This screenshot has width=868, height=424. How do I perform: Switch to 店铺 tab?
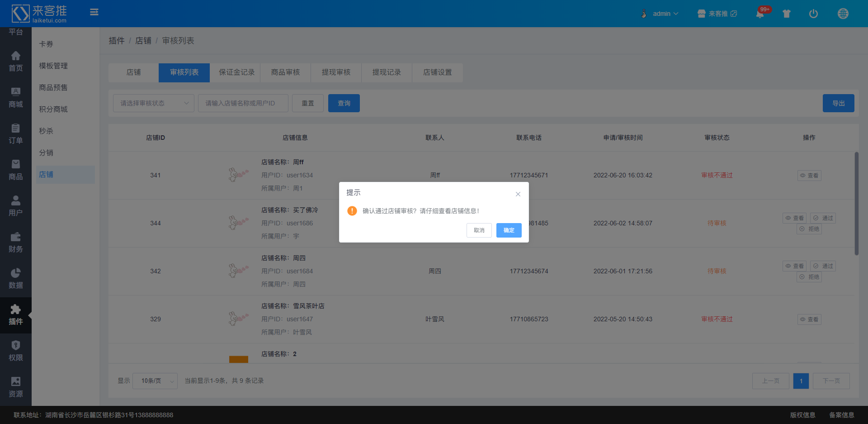(133, 72)
